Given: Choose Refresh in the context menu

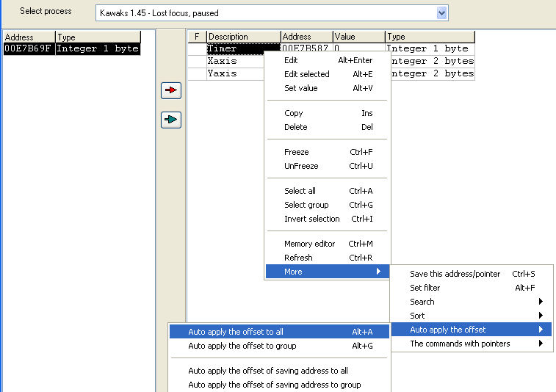Looking at the screenshot, I should (x=328, y=258).
